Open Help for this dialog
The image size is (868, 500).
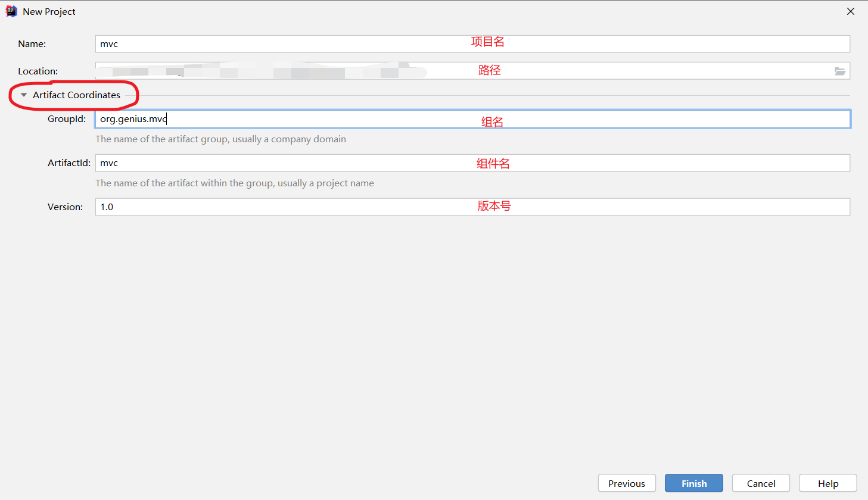[828, 483]
